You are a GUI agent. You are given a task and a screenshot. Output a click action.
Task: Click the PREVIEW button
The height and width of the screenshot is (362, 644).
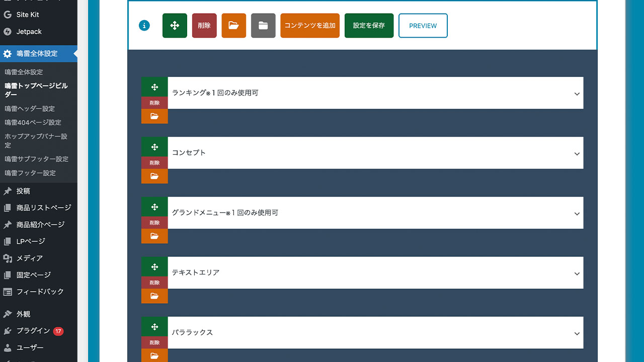[x=423, y=25]
